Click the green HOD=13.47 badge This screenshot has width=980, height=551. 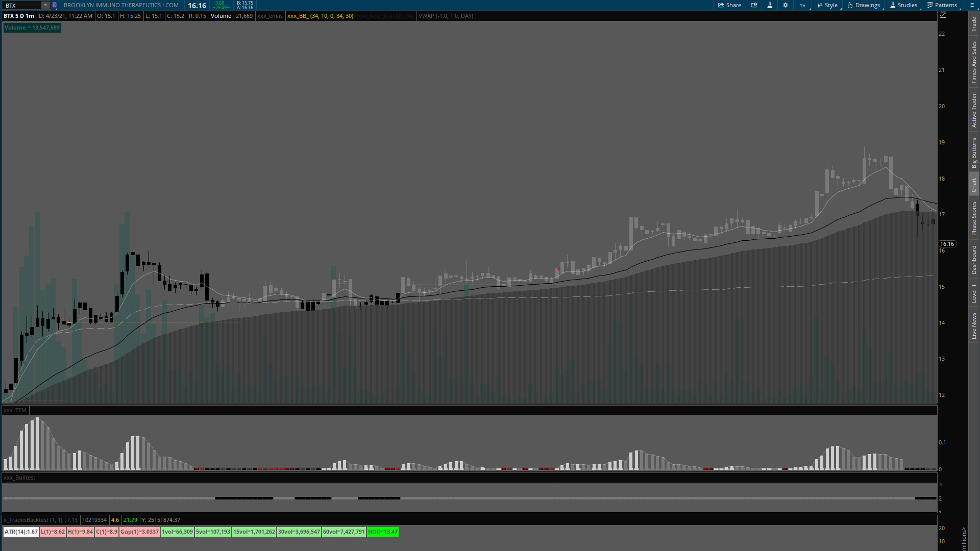(x=383, y=532)
